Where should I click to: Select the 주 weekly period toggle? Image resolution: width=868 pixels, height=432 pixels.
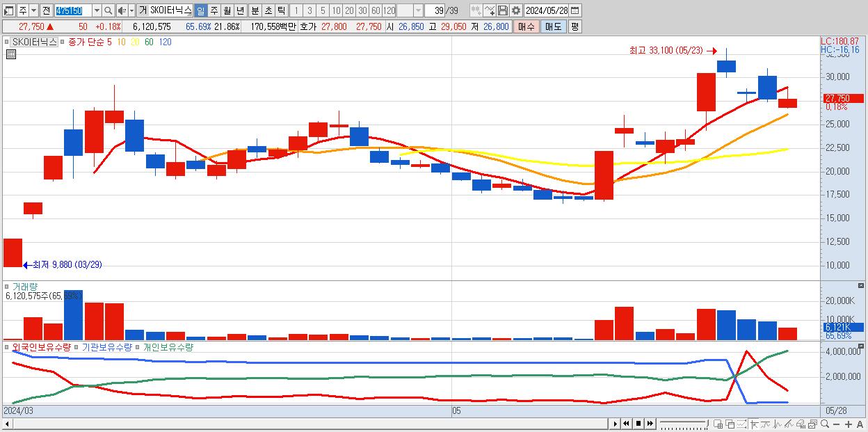214,10
